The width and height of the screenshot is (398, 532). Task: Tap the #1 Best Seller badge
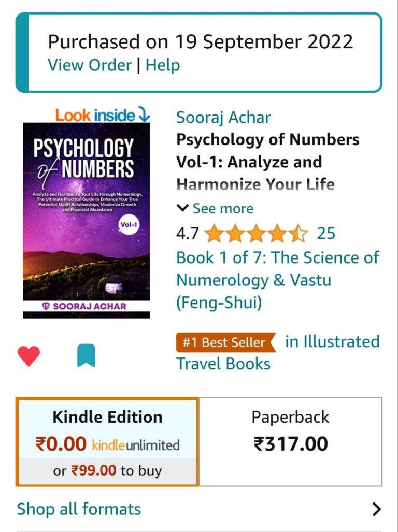[226, 342]
